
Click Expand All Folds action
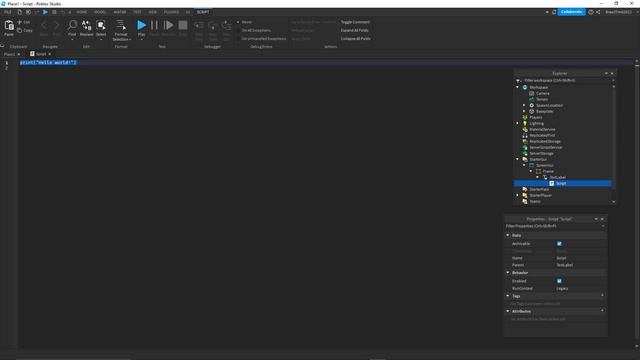tap(354, 30)
